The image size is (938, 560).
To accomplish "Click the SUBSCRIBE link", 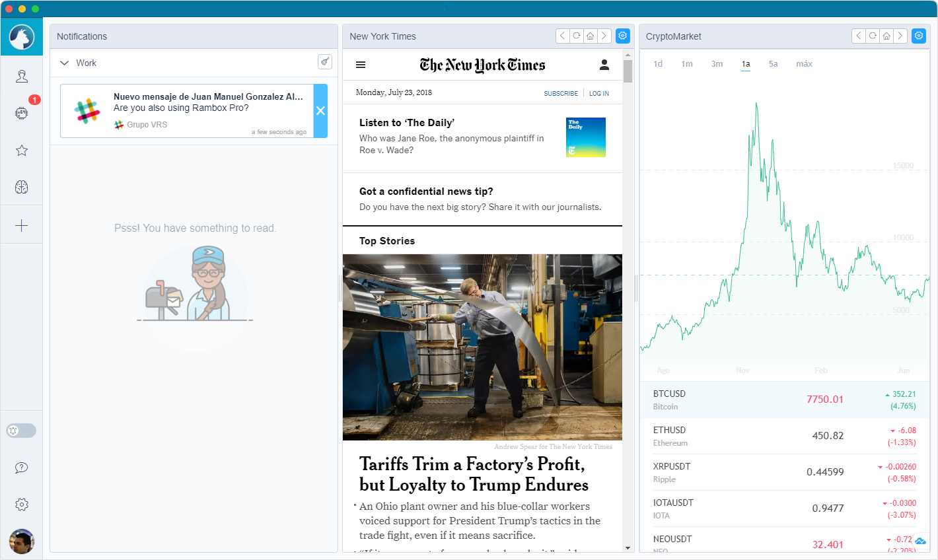I will 561,93.
